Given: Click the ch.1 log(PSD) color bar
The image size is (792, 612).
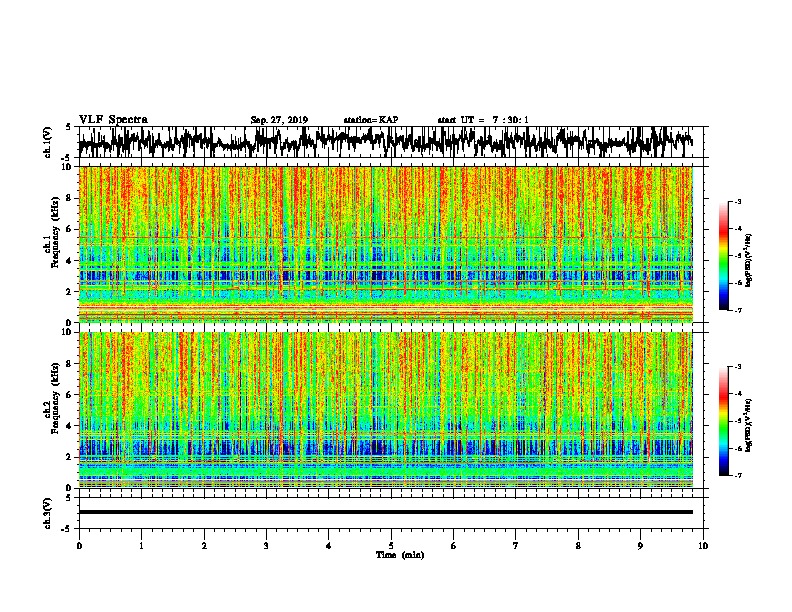Looking at the screenshot, I should 723,256.
